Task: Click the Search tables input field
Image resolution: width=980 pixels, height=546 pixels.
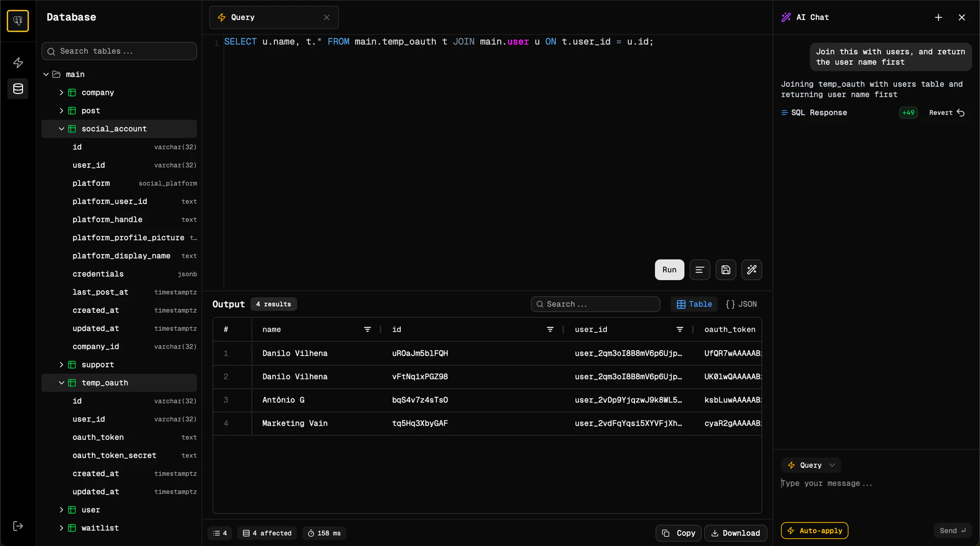Action: [119, 51]
